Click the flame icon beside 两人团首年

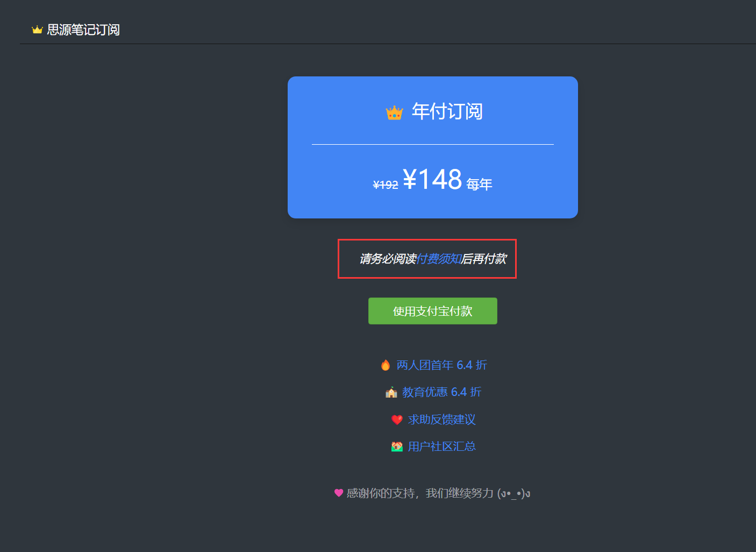[386, 365]
